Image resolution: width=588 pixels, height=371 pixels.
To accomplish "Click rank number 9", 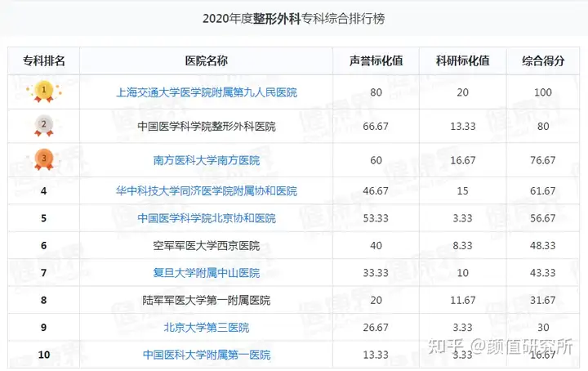I will 44,328.
